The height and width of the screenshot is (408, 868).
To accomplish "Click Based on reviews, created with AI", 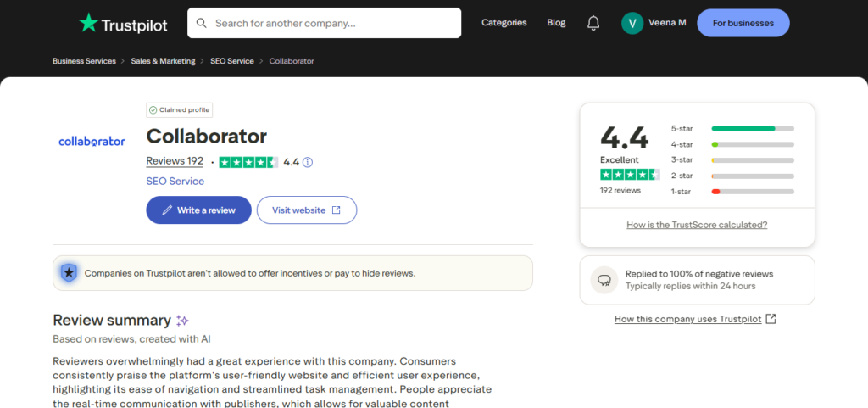I will click(x=131, y=338).
